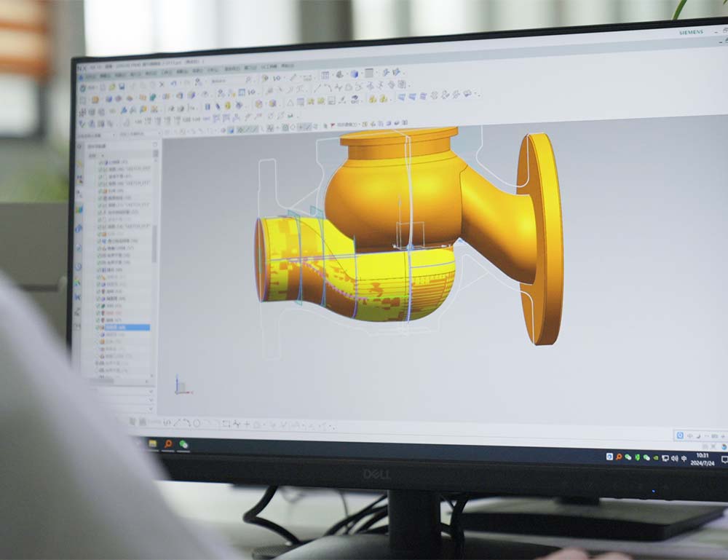This screenshot has width=728, height=560.
Task: Toggle checkbox of the blue highlighted feature row
Action: tap(98, 328)
